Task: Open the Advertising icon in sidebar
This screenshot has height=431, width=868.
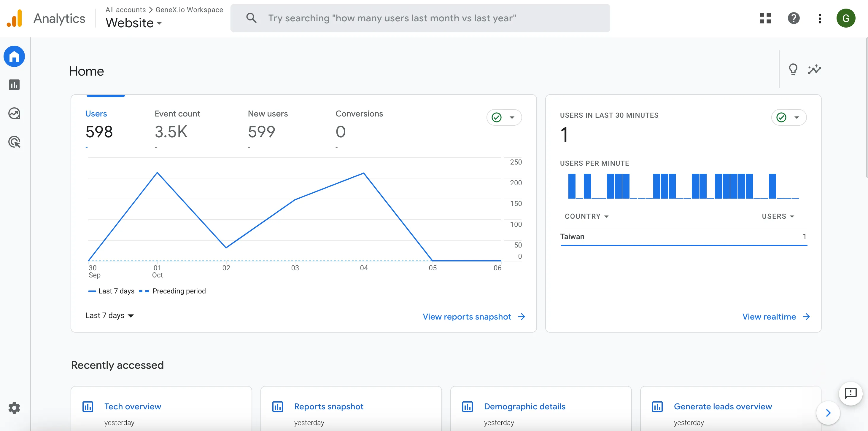Action: pyautogui.click(x=14, y=142)
